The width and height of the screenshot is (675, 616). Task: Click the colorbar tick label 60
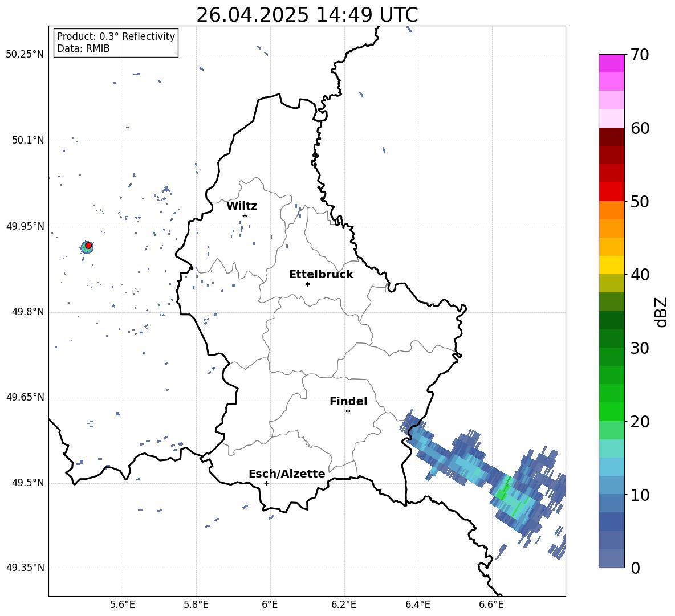(640, 128)
